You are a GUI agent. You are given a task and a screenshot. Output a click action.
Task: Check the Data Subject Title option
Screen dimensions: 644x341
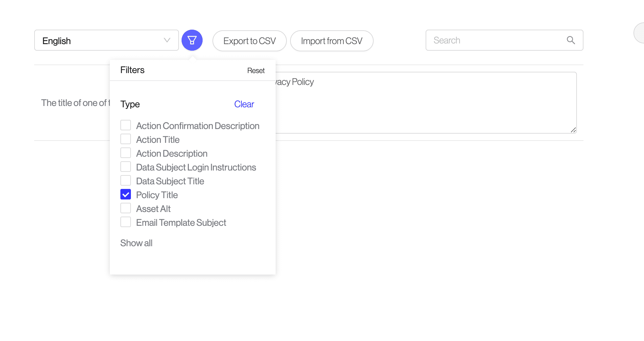pyautogui.click(x=126, y=181)
